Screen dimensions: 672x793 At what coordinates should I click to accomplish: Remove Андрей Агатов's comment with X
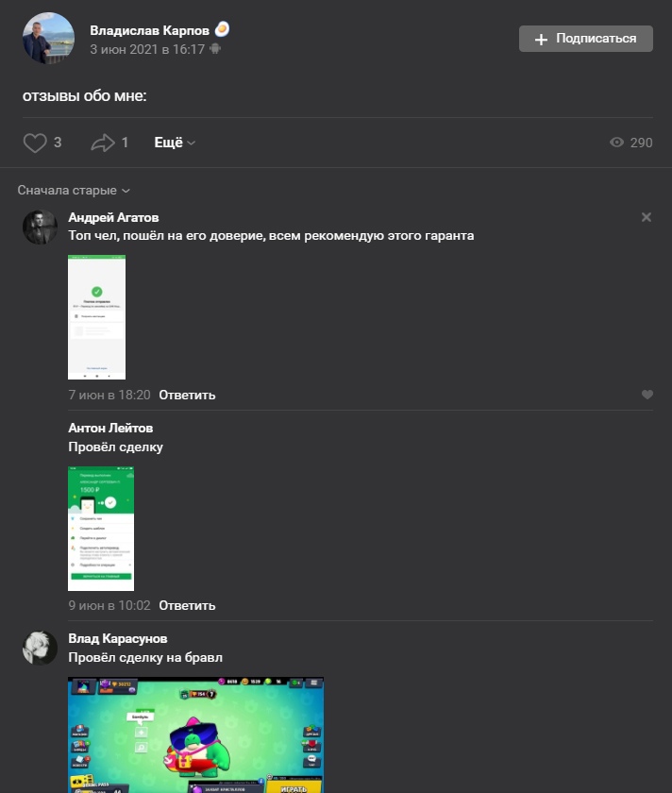click(647, 217)
